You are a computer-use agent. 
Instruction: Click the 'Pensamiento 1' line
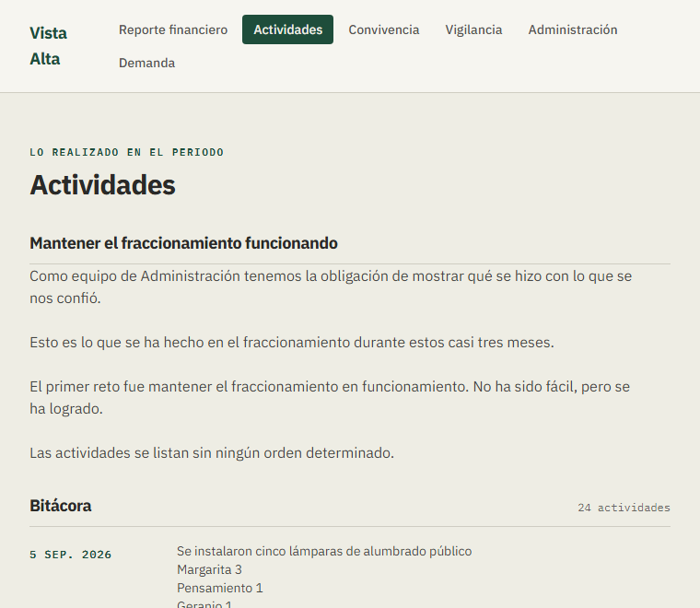pos(220,588)
